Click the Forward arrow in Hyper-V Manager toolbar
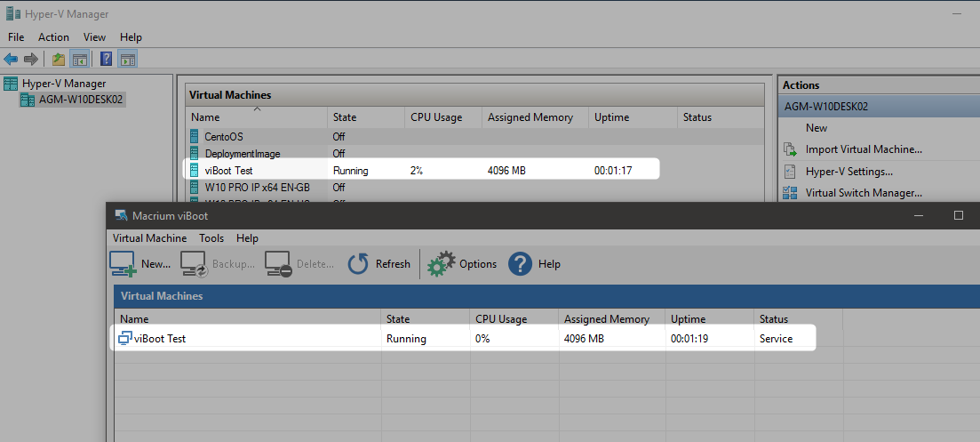Image resolution: width=980 pixels, height=442 pixels. click(30, 60)
